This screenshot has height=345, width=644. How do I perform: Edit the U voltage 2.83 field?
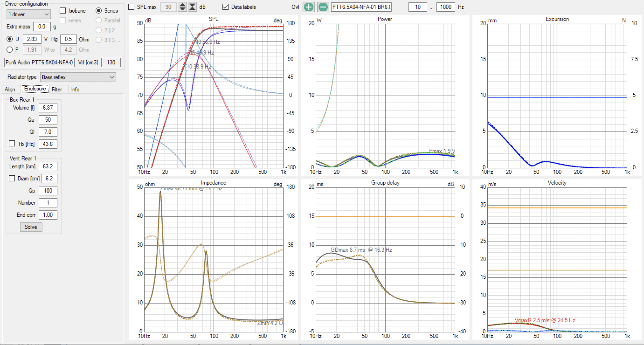click(x=32, y=39)
